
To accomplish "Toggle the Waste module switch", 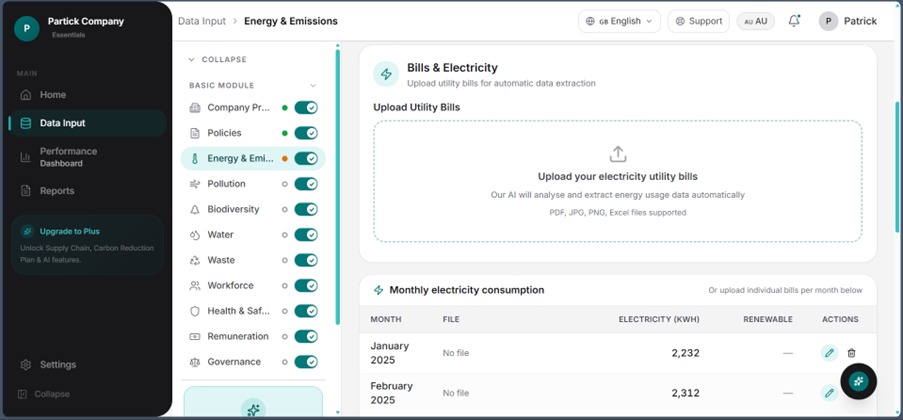I will [306, 260].
